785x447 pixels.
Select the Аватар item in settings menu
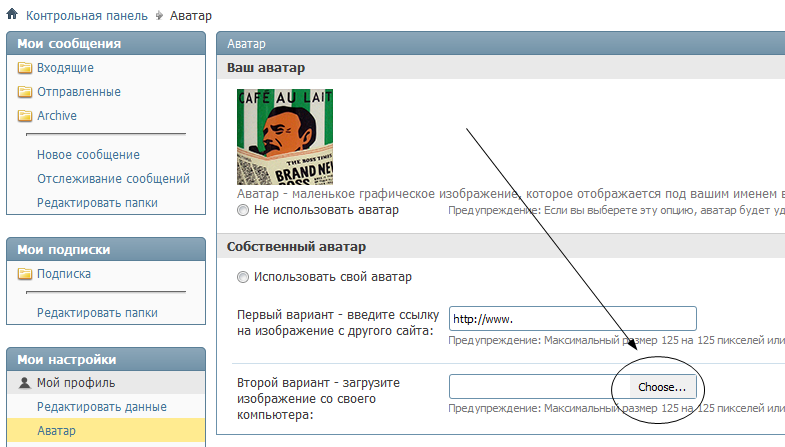point(106,430)
